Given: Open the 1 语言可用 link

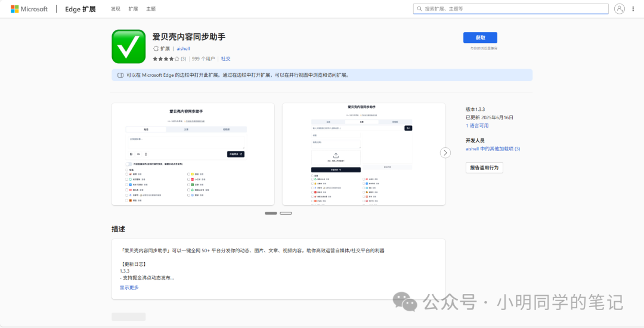Looking at the screenshot, I should click(477, 126).
